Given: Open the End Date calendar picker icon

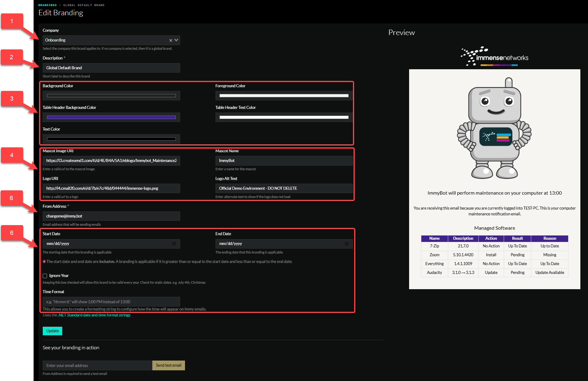Looking at the screenshot, I should click(347, 244).
